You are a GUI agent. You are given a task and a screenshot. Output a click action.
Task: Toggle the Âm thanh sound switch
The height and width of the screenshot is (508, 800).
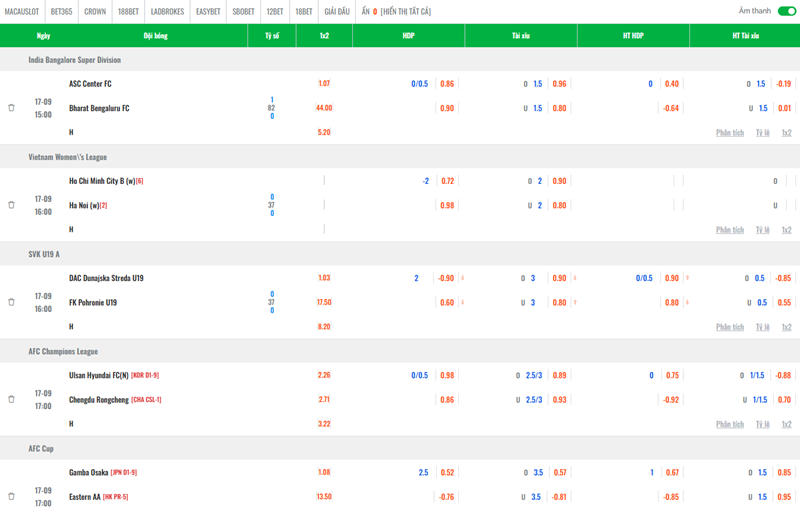(786, 11)
